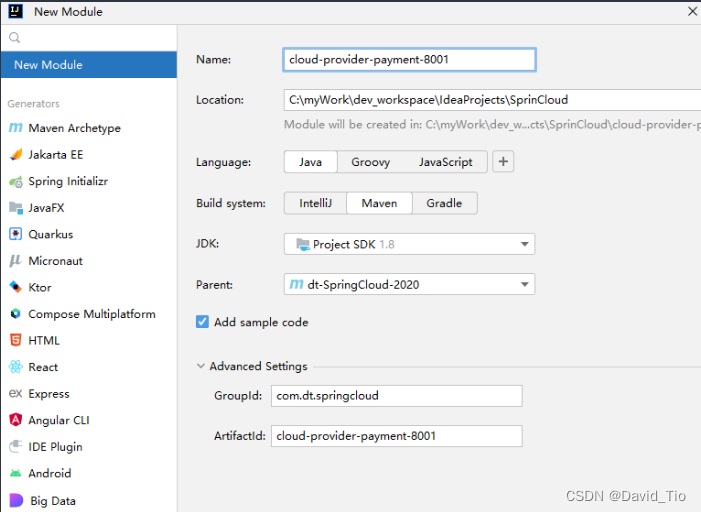Pick the Quarkus generator icon
Screen dimensions: 701x512
coord(16,234)
